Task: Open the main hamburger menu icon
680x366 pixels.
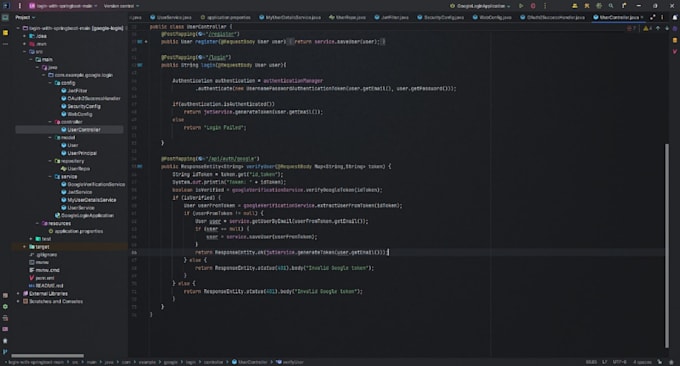Action: tap(20, 6)
